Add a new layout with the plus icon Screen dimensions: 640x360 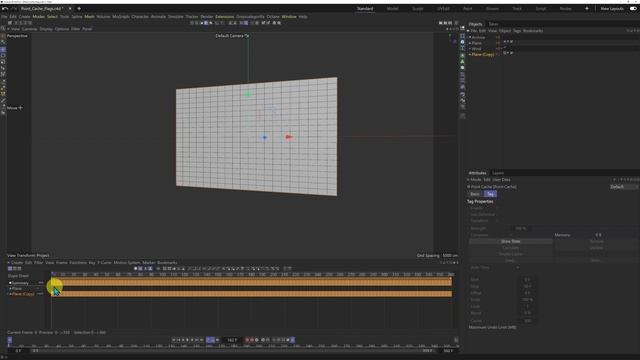click(587, 9)
